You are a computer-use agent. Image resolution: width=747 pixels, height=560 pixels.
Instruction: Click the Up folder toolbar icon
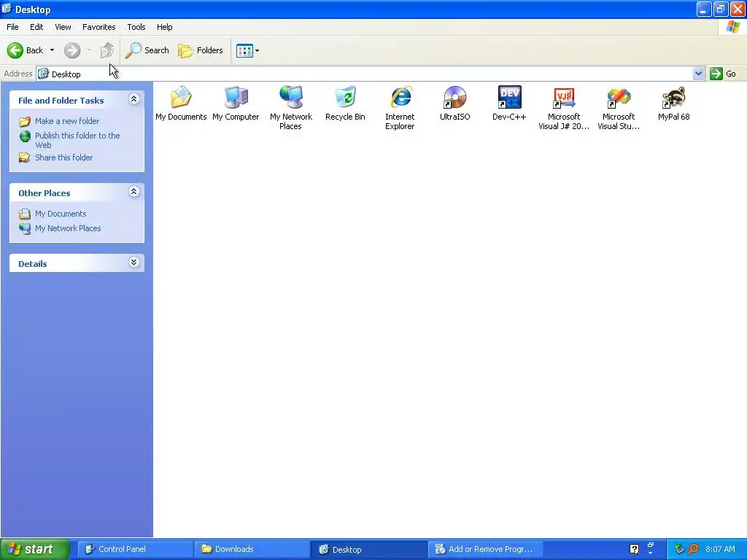[x=107, y=50]
